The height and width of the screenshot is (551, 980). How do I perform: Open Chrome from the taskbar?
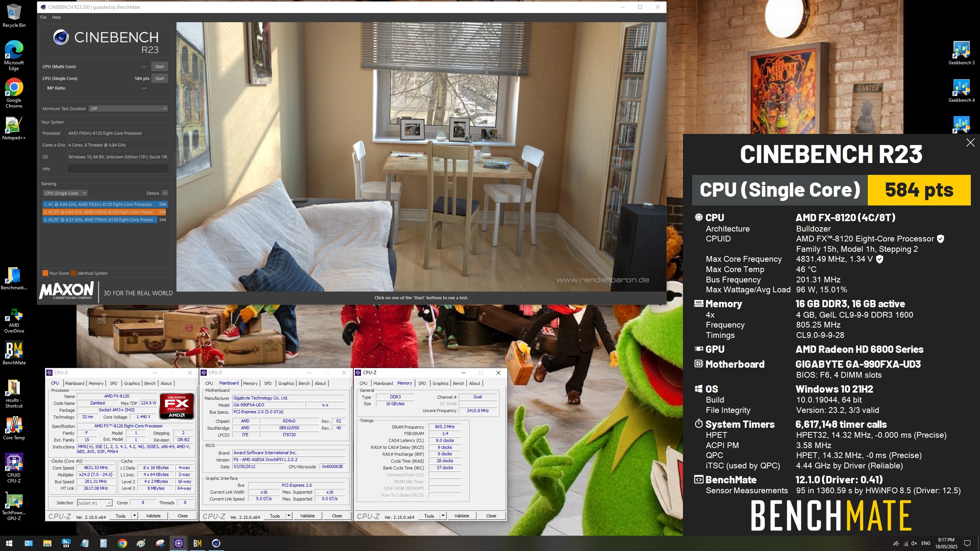122,543
